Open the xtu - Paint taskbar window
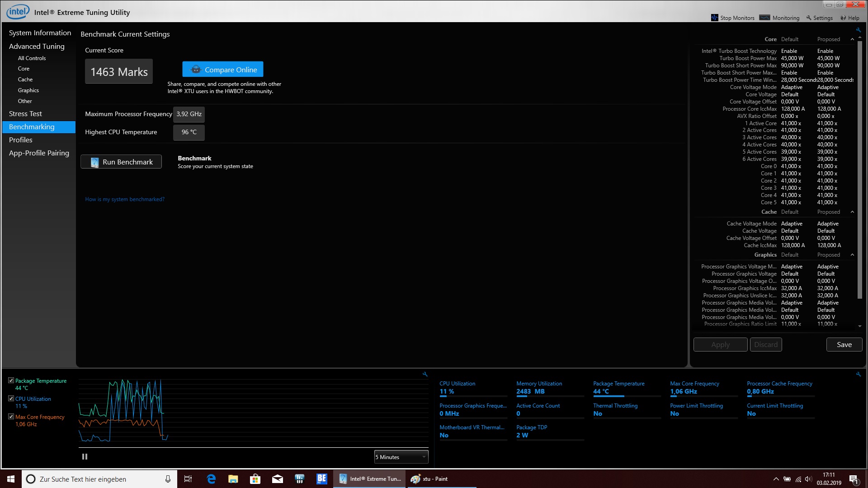Viewport: 868px width, 488px height. click(x=429, y=479)
